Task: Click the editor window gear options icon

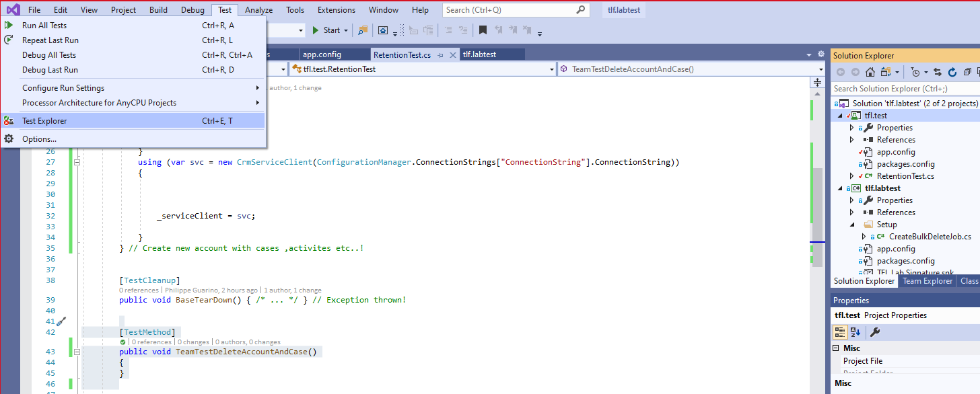Action: click(820, 54)
